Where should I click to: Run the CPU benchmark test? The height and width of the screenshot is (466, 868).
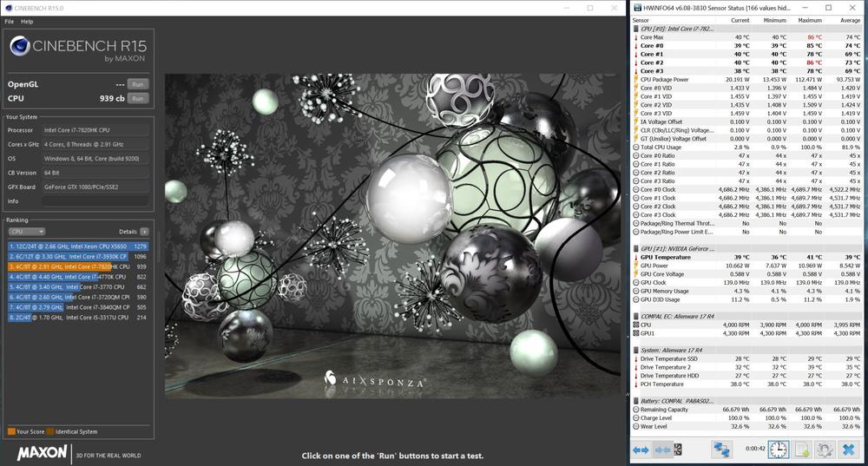pos(137,99)
